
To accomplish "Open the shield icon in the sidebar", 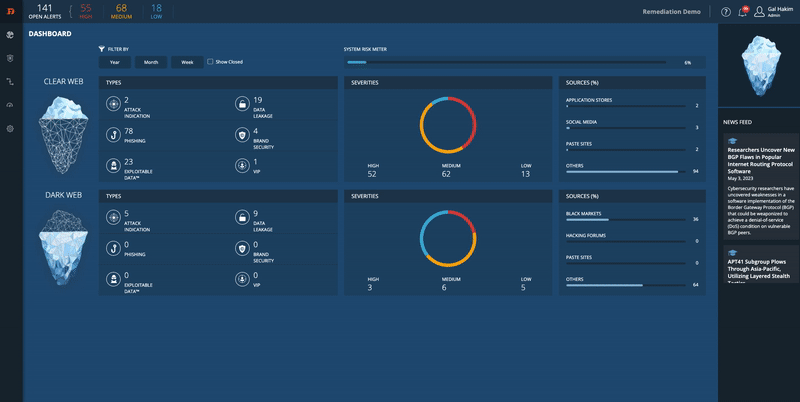I will coord(10,58).
